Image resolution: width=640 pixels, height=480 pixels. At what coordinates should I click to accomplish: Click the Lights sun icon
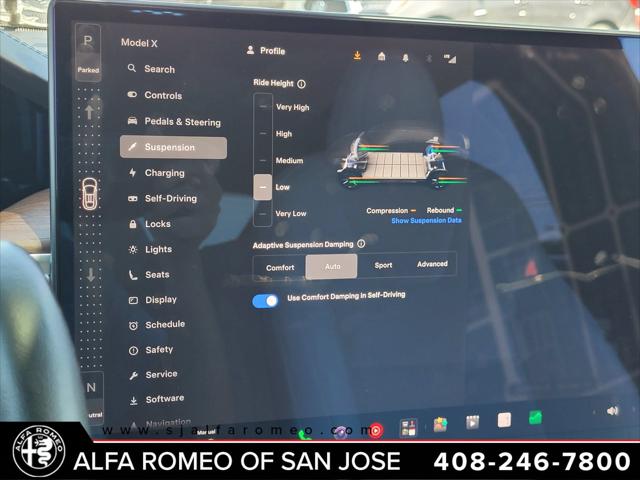(133, 249)
